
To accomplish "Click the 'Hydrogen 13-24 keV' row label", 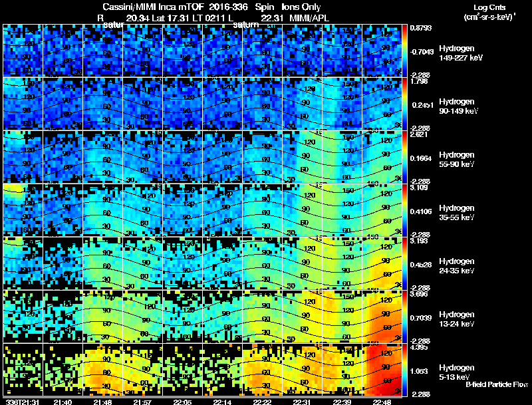I will [x=457, y=319].
